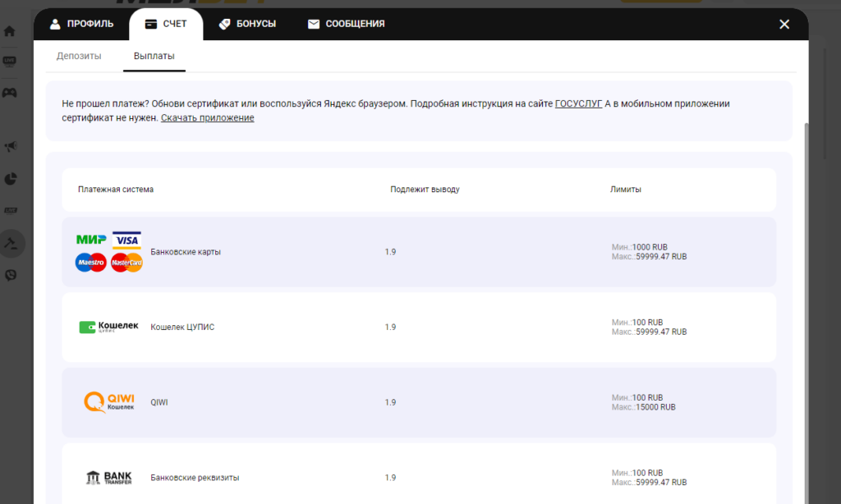This screenshot has height=504, width=841.
Task: Open the LIVE monitor icon in sidebar
Action: click(10, 61)
